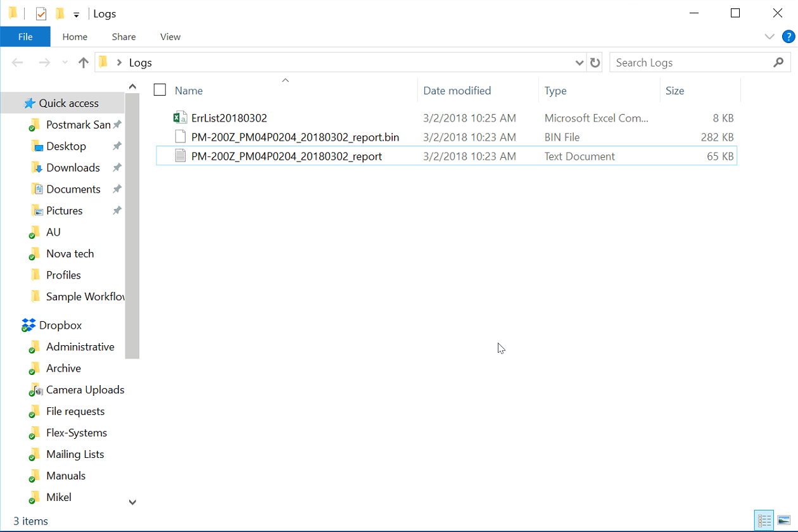The image size is (798, 532).
Task: Click the 65 KB size cell of report
Action: (x=720, y=156)
